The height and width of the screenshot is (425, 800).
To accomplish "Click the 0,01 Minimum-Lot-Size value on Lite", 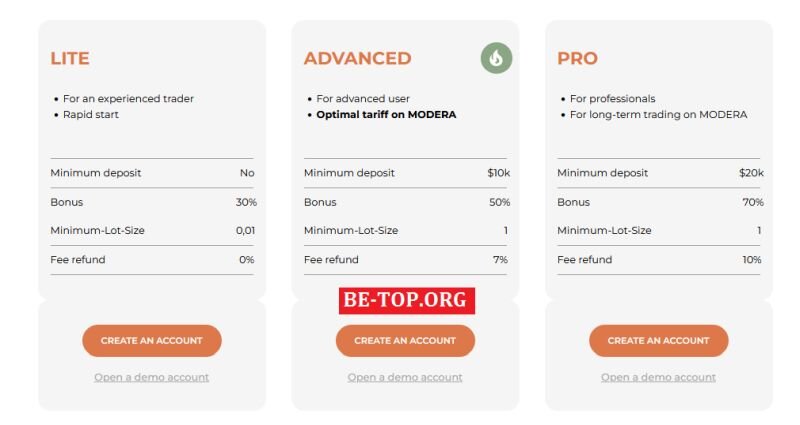I will pos(245,231).
